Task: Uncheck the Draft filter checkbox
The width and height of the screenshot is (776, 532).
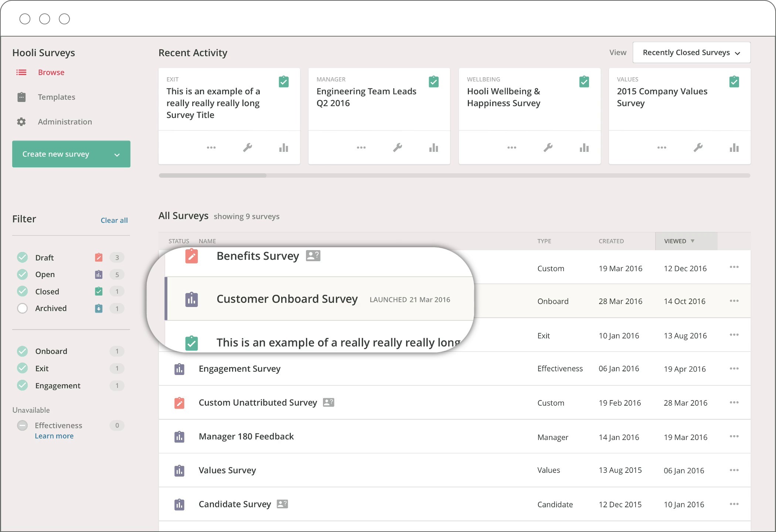Action: tap(23, 257)
